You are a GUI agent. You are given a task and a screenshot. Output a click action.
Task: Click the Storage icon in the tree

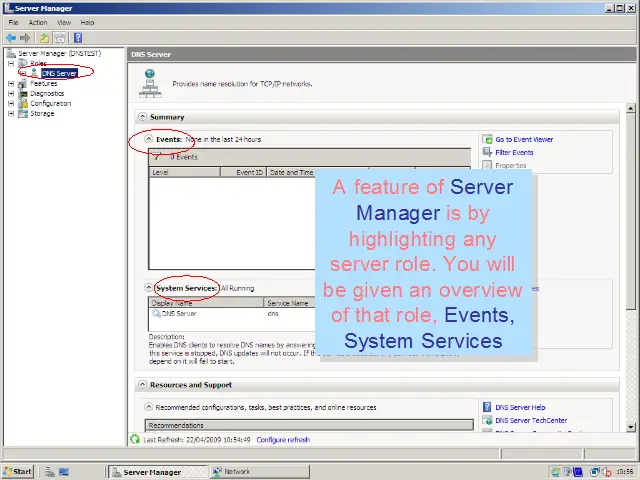click(x=23, y=113)
